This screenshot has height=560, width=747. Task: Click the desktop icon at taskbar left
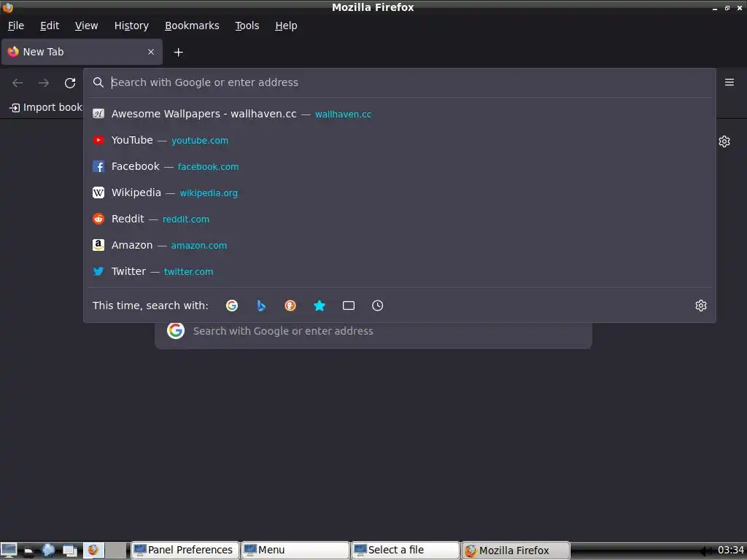pyautogui.click(x=9, y=551)
